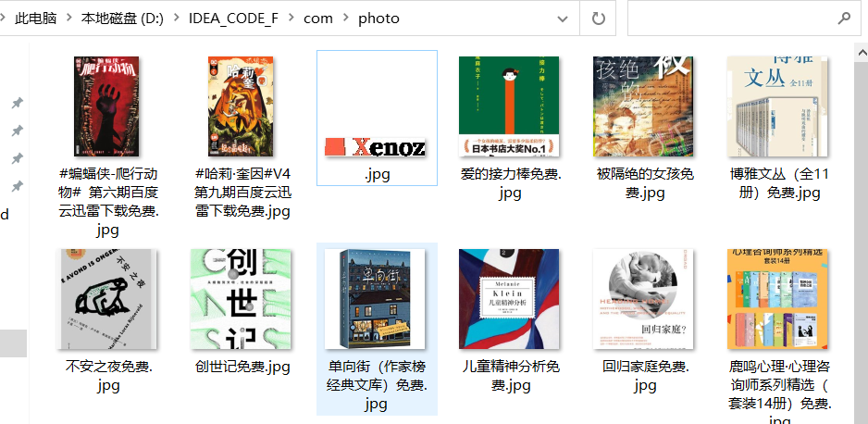Click the photo breadcrumb segment
The height and width of the screenshot is (424, 868).
(x=378, y=19)
